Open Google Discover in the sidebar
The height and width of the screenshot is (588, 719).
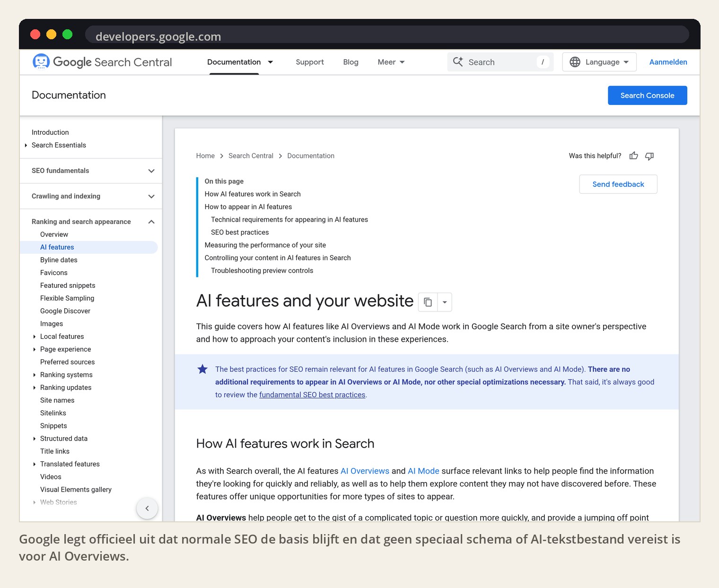[x=65, y=311]
